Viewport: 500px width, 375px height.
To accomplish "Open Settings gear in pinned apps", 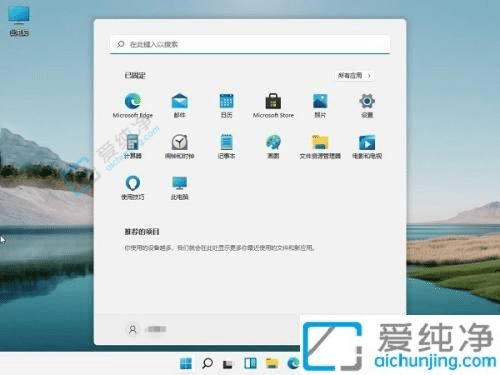I will click(367, 105).
